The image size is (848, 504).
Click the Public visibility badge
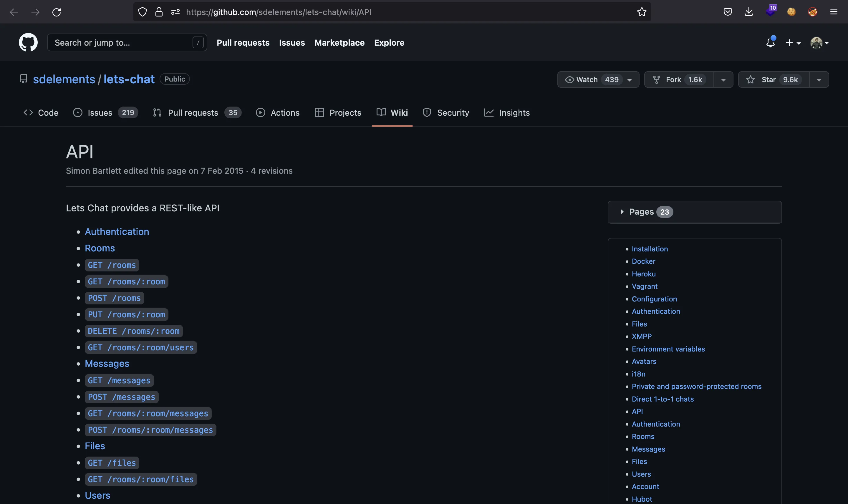point(175,79)
